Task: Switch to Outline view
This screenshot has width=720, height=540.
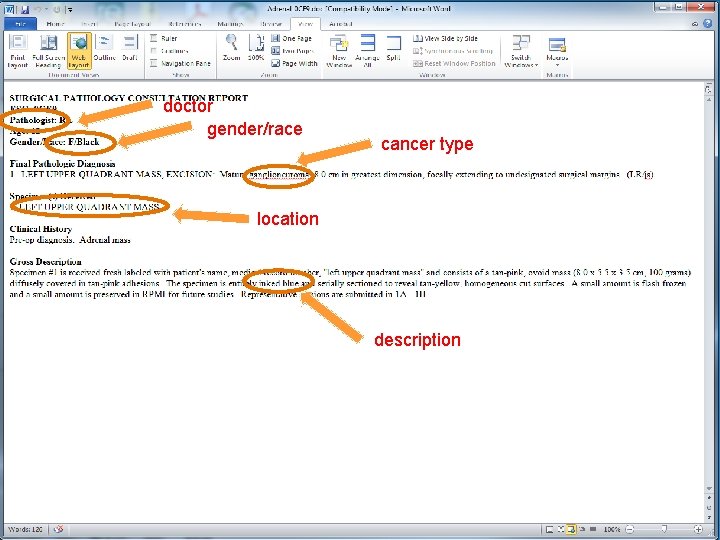Action: point(104,48)
